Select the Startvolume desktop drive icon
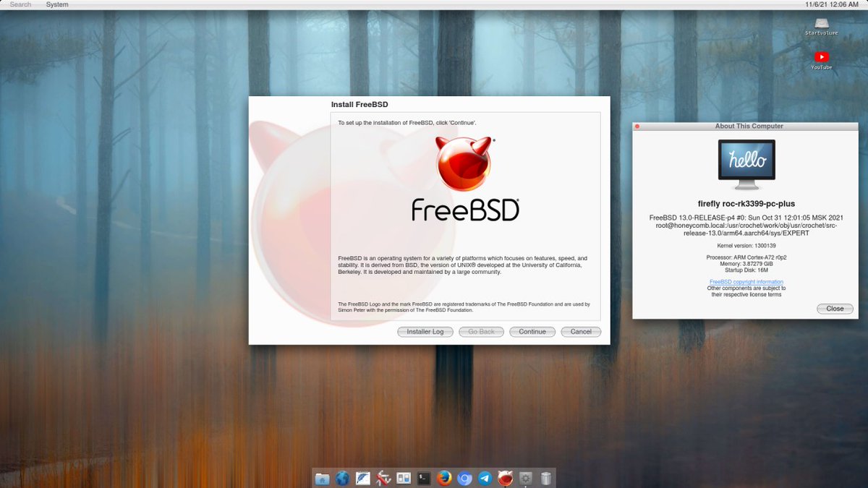The width and height of the screenshot is (868, 488). (x=821, y=27)
